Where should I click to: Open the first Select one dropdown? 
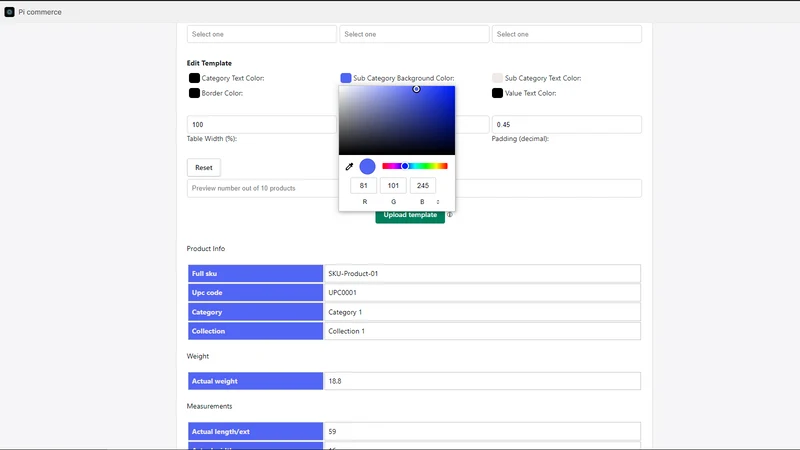(x=262, y=34)
